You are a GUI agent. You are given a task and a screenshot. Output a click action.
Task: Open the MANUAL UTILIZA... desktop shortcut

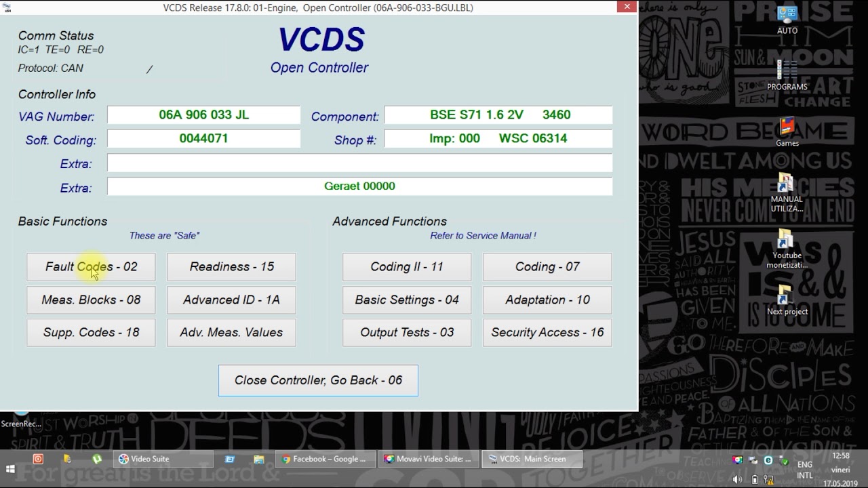point(787,192)
